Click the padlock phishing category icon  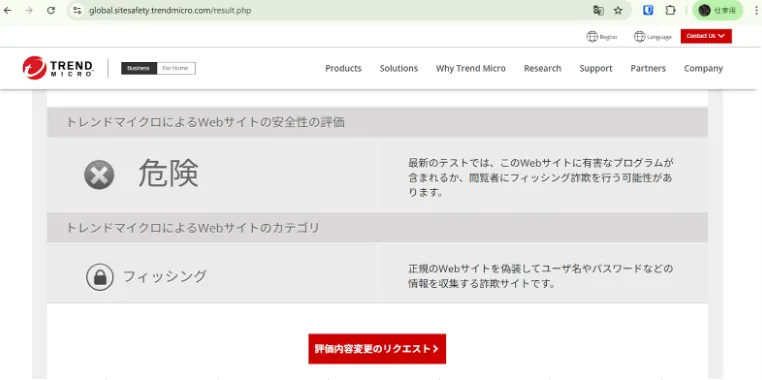point(100,277)
